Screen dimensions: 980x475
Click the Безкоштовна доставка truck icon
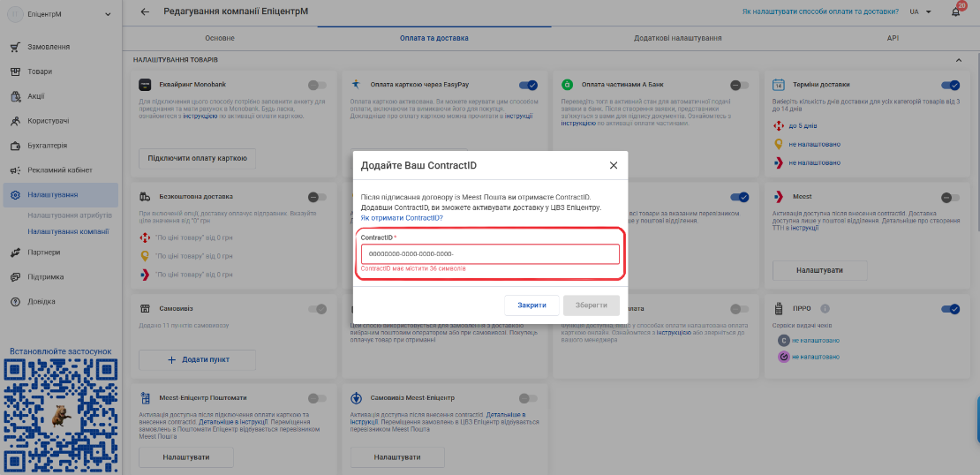tap(145, 197)
